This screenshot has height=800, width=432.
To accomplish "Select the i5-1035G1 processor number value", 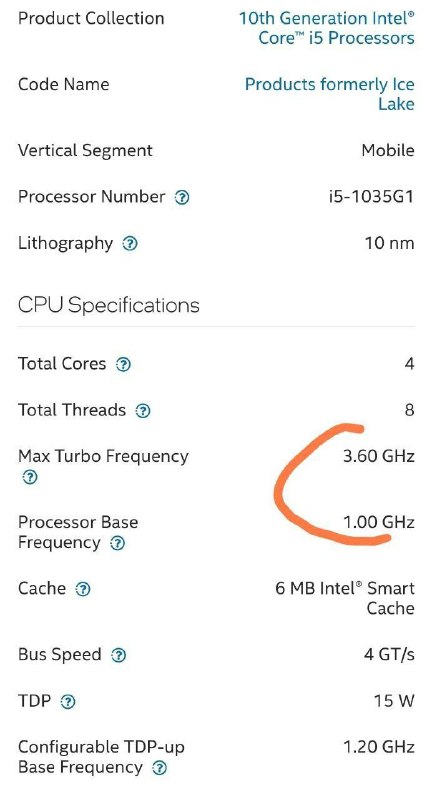I will coord(371,197).
